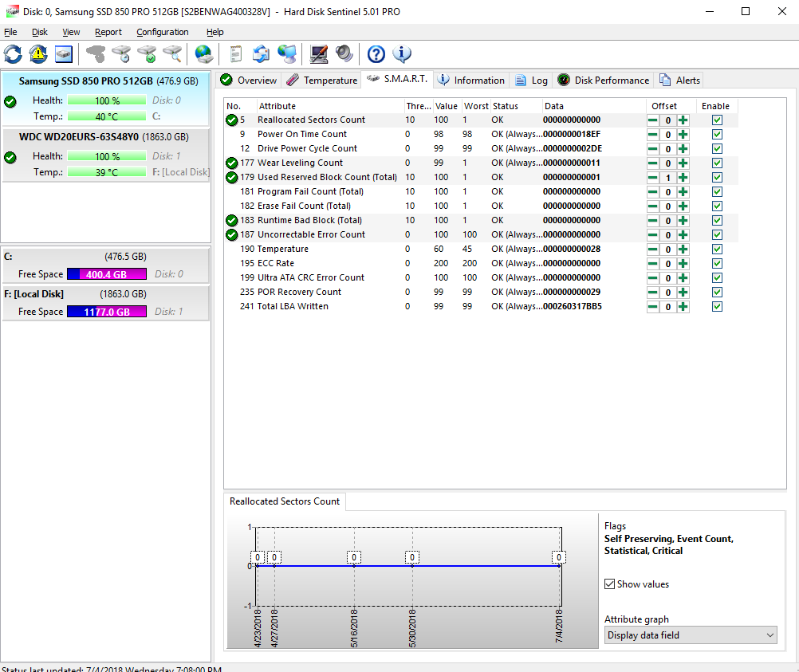Click the notepad report toolbar icon

(235, 54)
